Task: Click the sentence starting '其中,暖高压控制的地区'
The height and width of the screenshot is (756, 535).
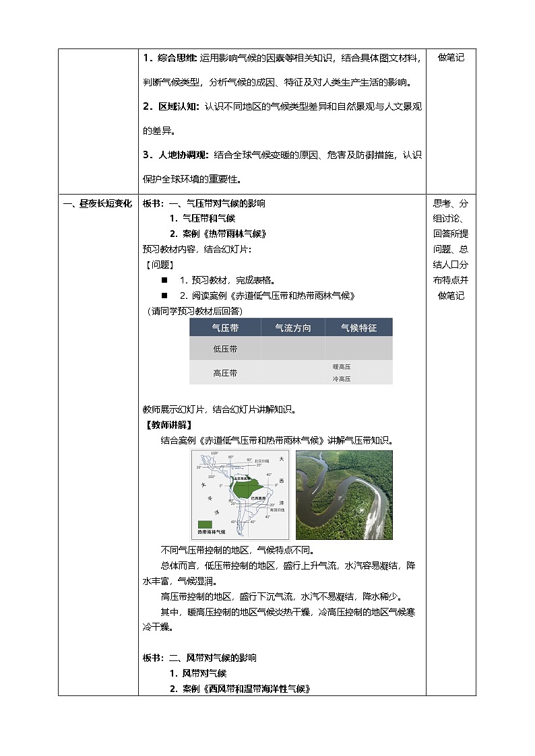Action: [279, 619]
